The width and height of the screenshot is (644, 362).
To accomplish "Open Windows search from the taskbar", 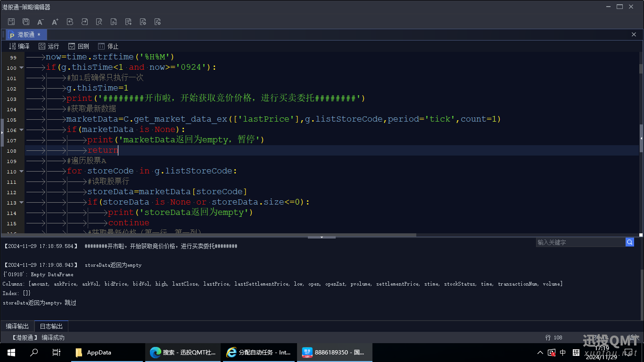I will point(34,353).
